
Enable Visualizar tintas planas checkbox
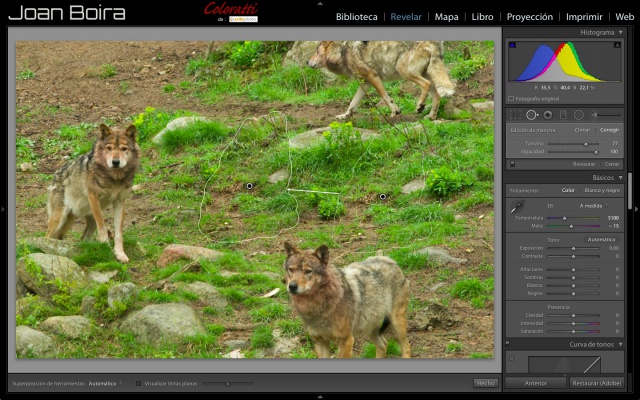click(x=138, y=384)
